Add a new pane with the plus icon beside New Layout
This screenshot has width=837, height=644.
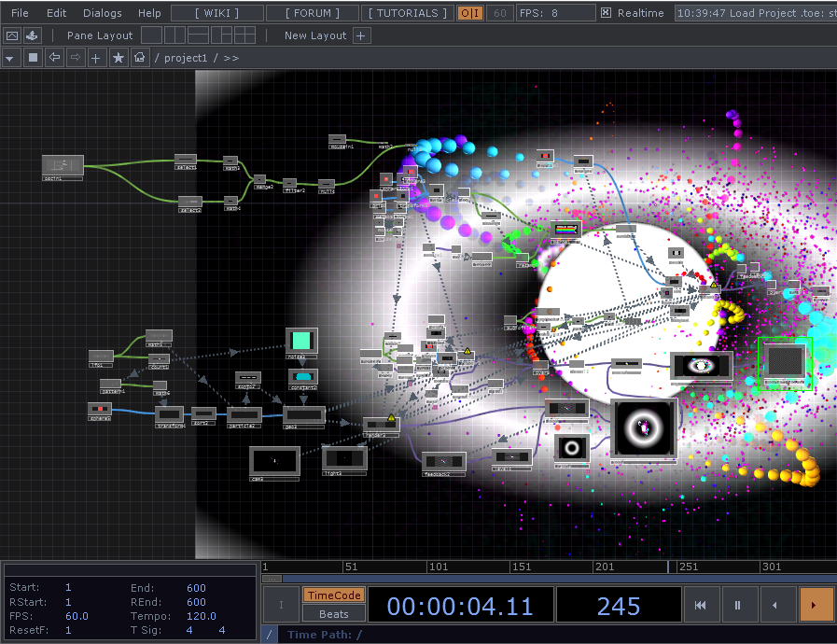coord(361,35)
